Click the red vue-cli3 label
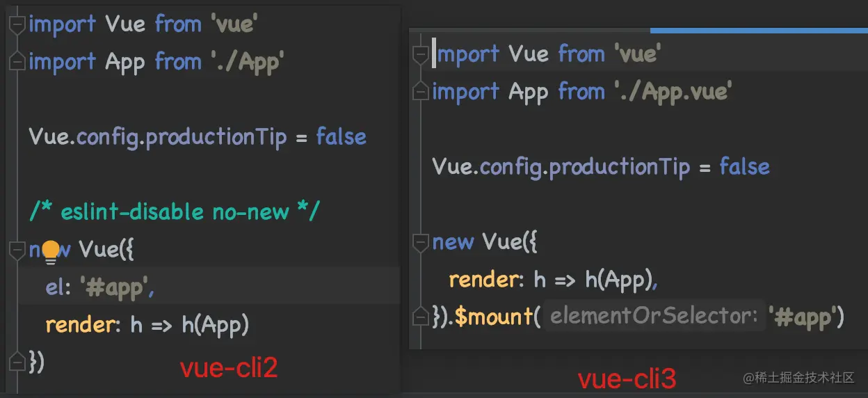The width and height of the screenshot is (868, 398). 627,379
